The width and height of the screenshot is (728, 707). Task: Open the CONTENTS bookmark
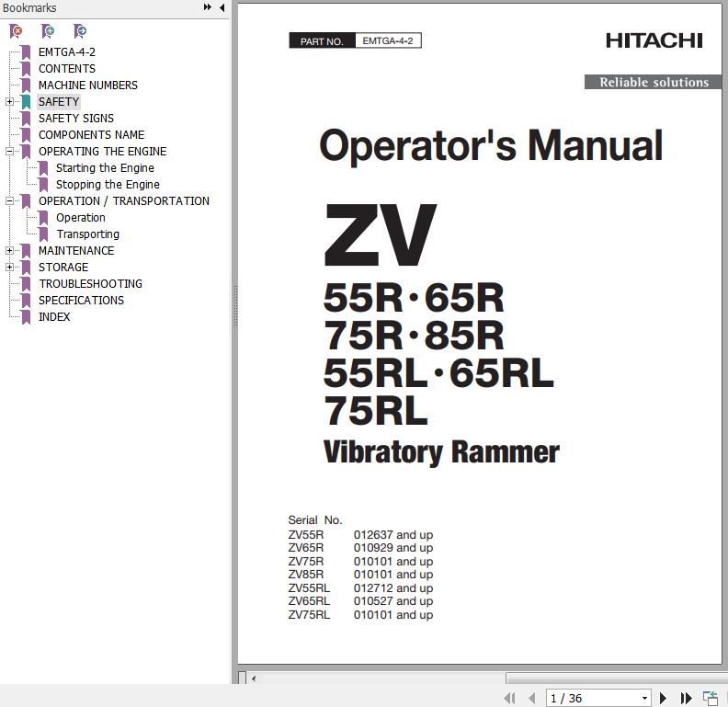tap(67, 69)
